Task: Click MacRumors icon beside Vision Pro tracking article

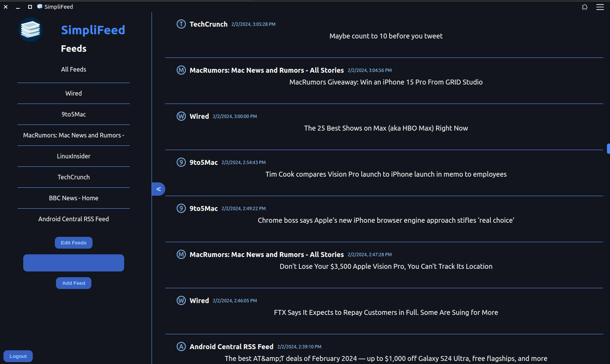Action: pos(181,254)
